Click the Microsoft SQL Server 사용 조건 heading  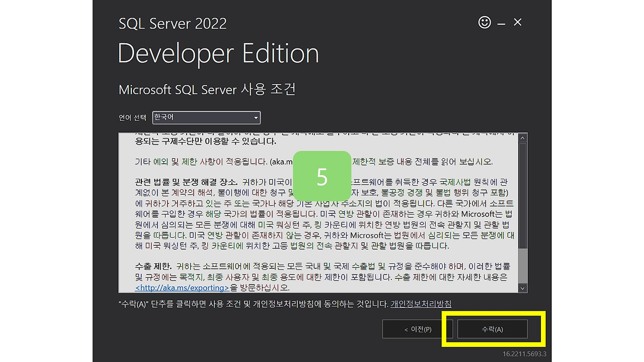(206, 90)
